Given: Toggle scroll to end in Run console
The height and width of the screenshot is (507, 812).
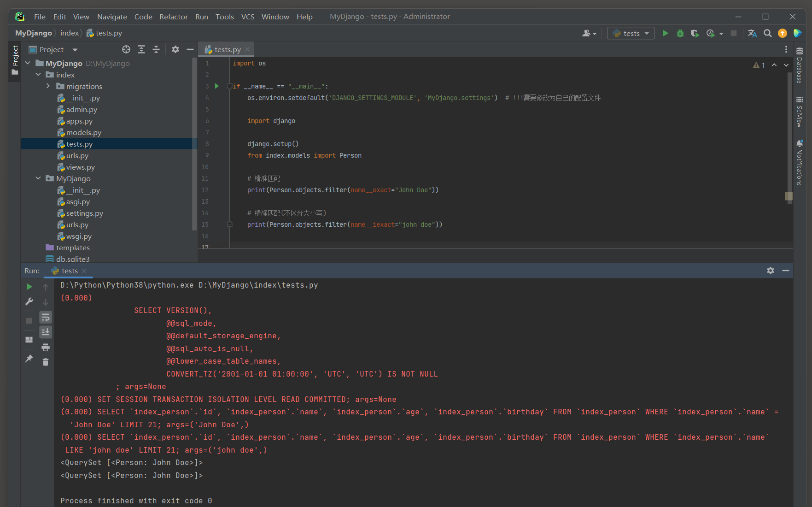Looking at the screenshot, I should tap(46, 332).
